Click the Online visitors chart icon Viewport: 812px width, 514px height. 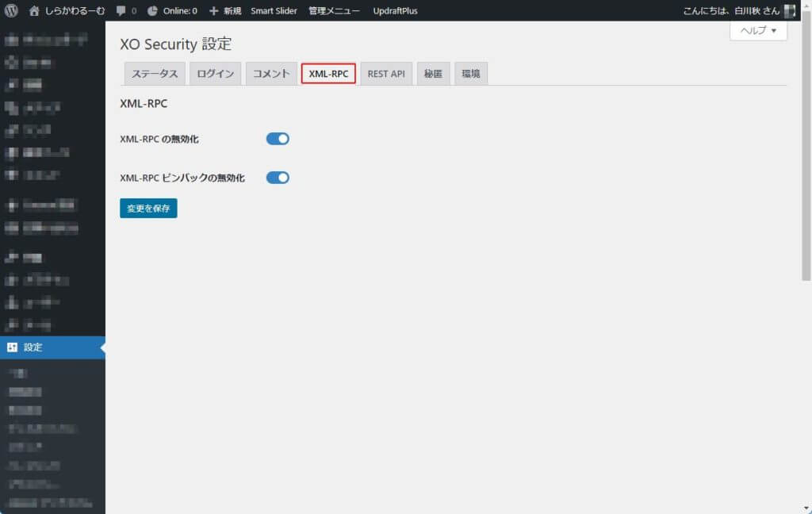[152, 11]
